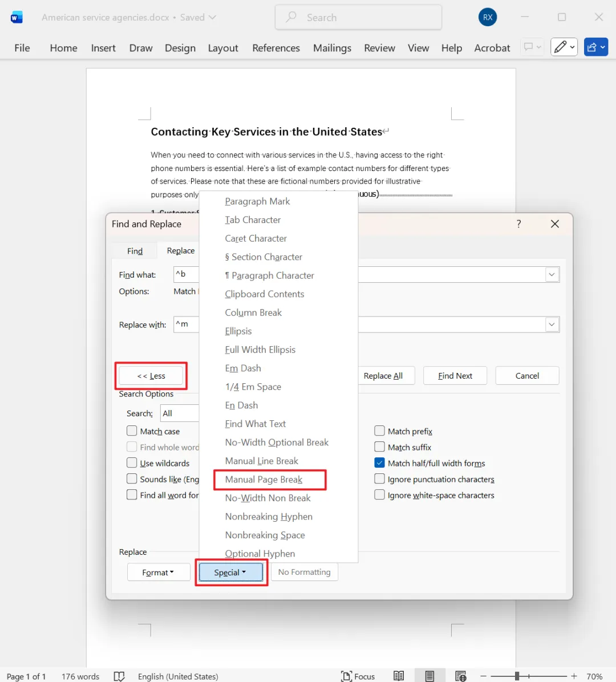Select Manual Line Break menu entry

[x=261, y=461]
